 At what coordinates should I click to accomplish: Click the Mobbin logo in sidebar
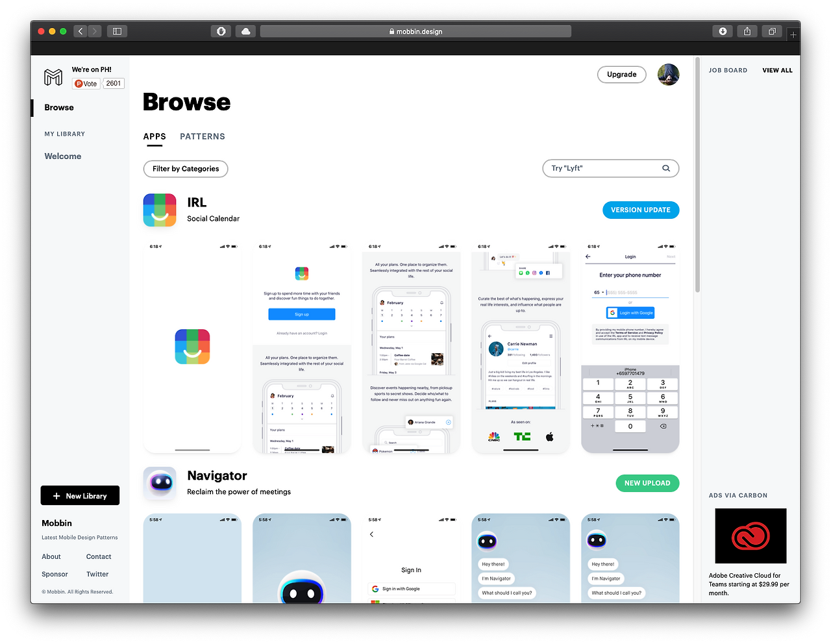53,77
